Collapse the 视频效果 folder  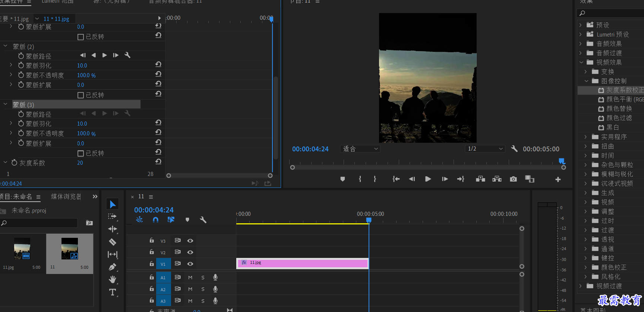click(x=581, y=62)
